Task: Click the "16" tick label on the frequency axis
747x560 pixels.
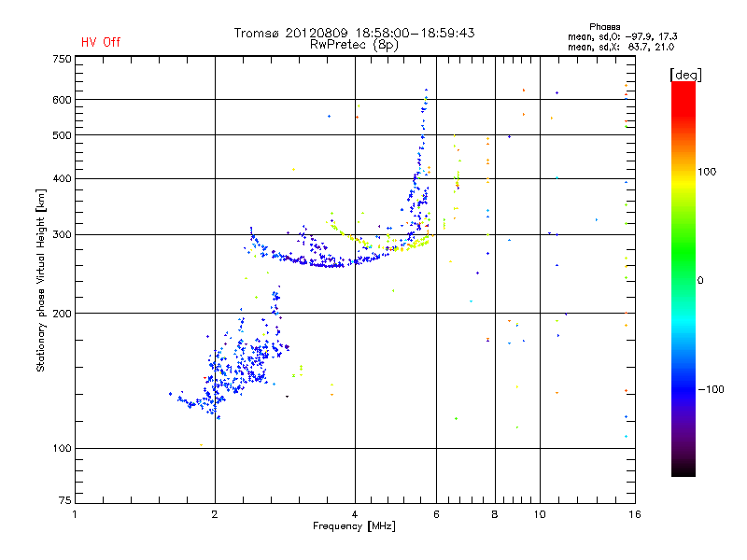Action: point(633,513)
